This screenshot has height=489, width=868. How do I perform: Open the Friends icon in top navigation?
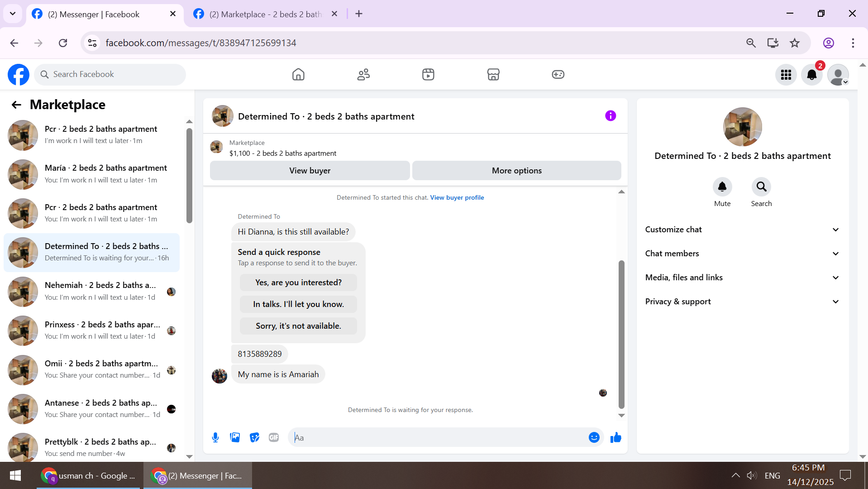[363, 74]
